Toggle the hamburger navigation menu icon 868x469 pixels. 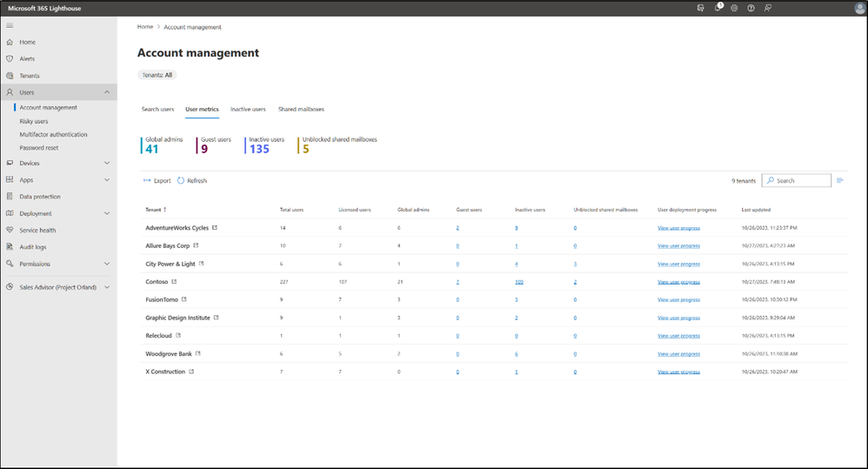(10, 25)
